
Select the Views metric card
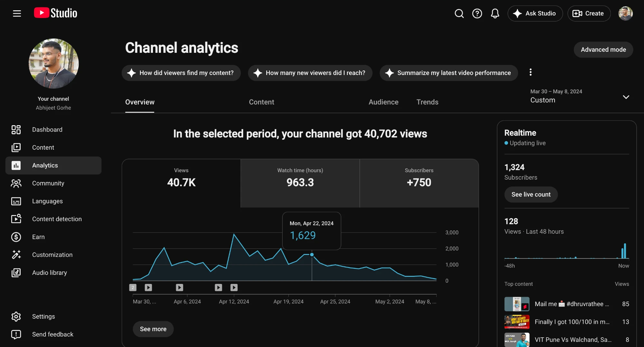(181, 183)
